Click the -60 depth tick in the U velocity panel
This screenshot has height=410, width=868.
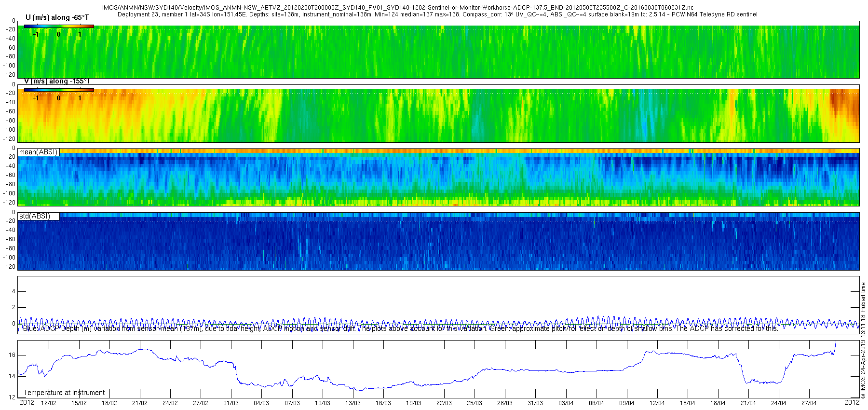click(11, 48)
